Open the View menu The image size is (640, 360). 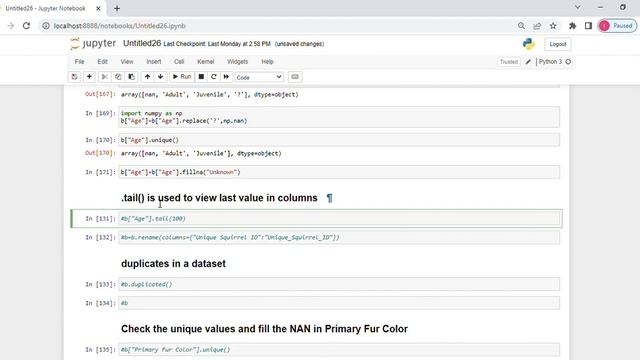(127, 62)
